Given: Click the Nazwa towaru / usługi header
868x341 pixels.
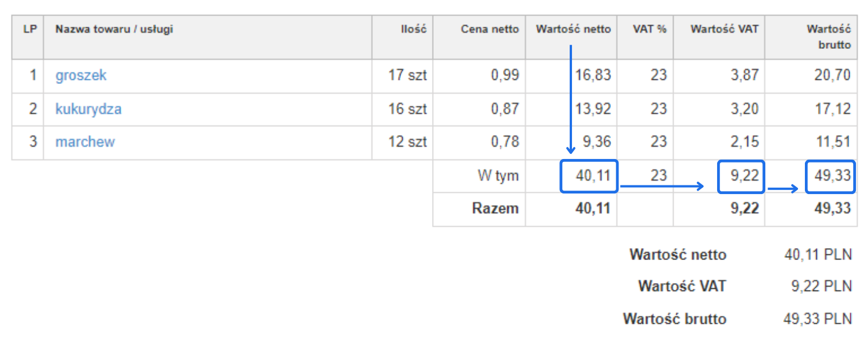Looking at the screenshot, I should pos(114,29).
